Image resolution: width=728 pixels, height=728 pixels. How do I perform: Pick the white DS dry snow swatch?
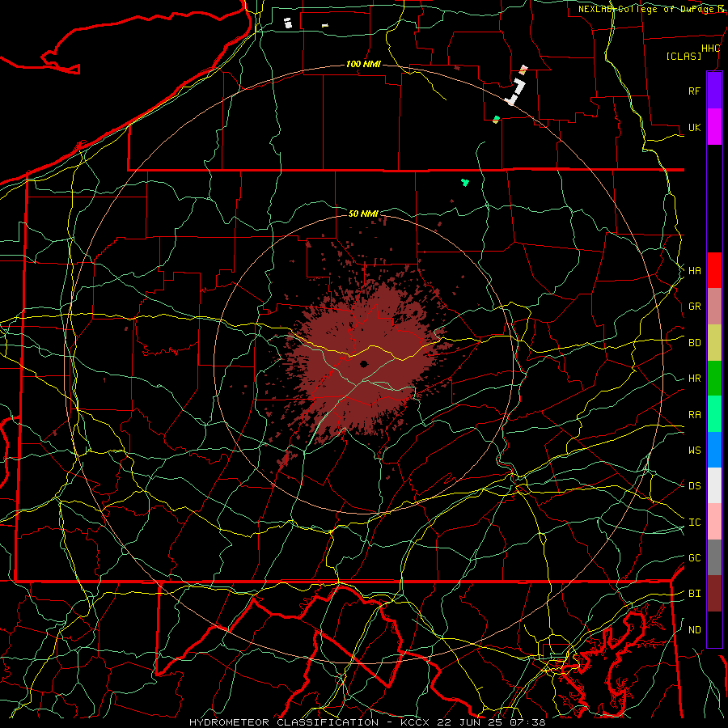click(714, 485)
